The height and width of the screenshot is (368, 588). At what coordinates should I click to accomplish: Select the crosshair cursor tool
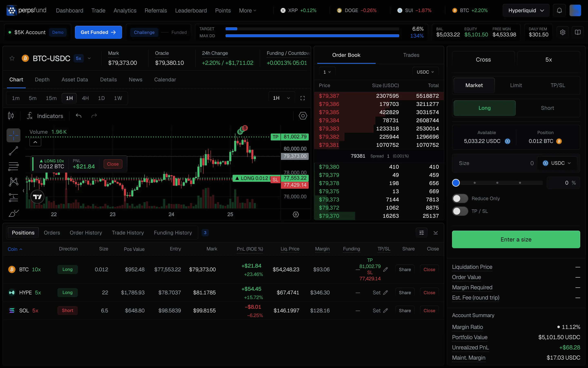coord(13,135)
